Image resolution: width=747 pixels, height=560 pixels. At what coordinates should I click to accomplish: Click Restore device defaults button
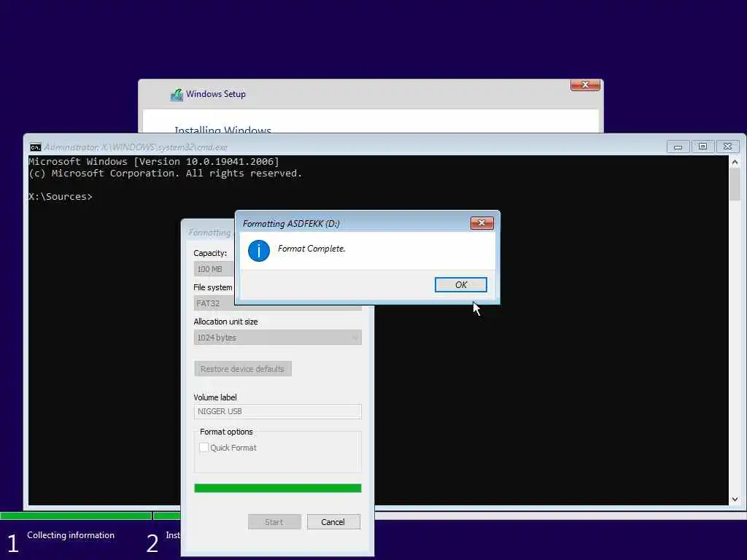[242, 368]
